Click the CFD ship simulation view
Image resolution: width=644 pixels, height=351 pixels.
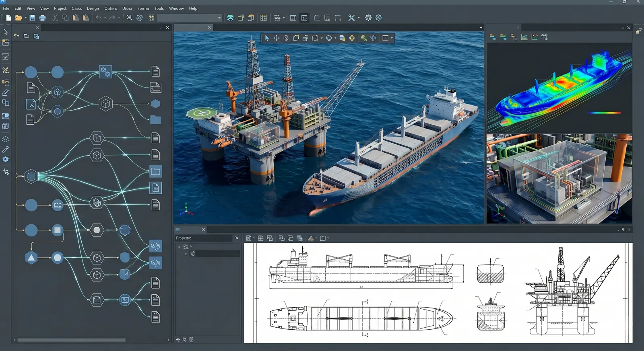click(x=559, y=88)
